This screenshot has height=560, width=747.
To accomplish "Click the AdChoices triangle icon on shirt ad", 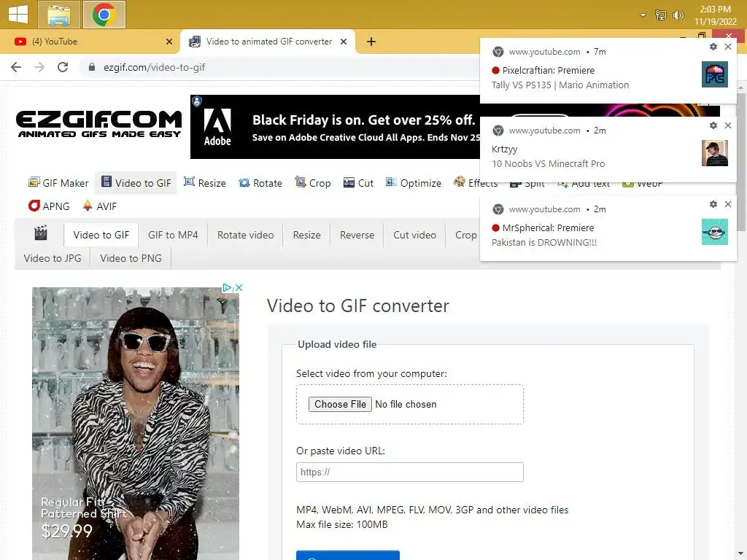I will point(228,287).
